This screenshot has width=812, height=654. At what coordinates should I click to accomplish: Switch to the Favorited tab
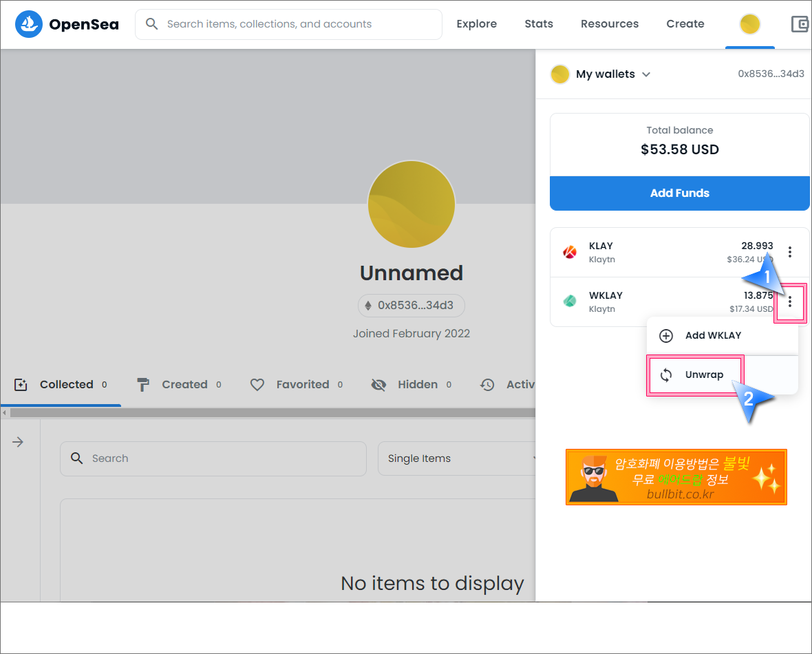point(297,385)
